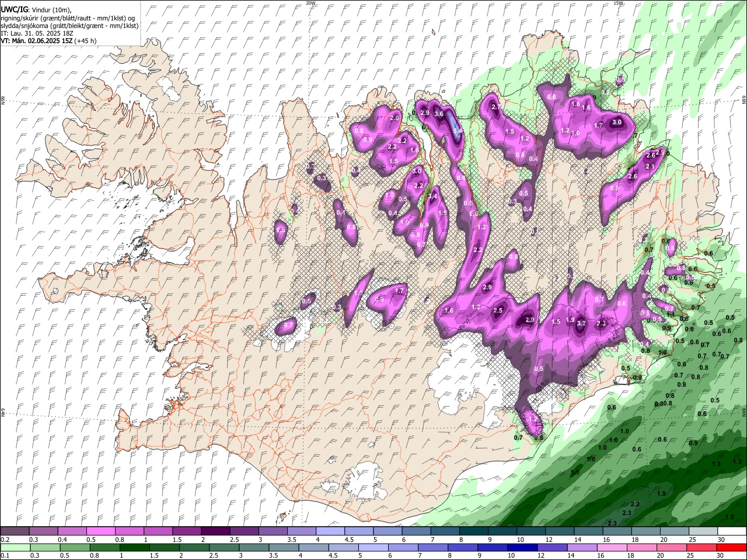The width and height of the screenshot is (747, 560).
Task: Pick the pinkish-red 25–30 rain legend swatch
Action: 701,547
